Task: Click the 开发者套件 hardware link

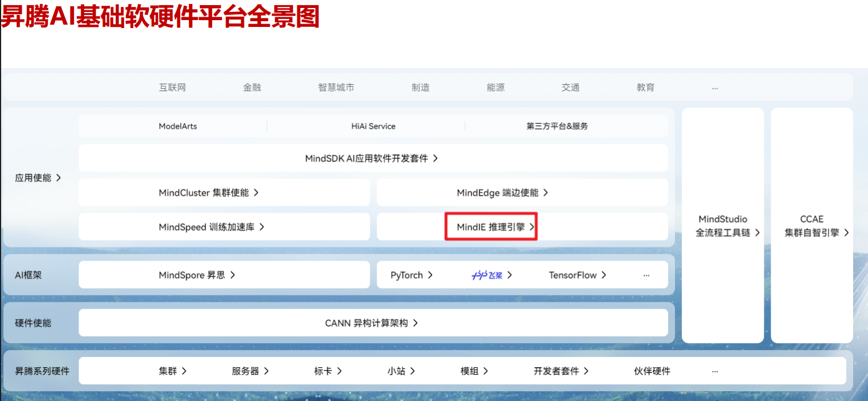Action: pos(561,371)
